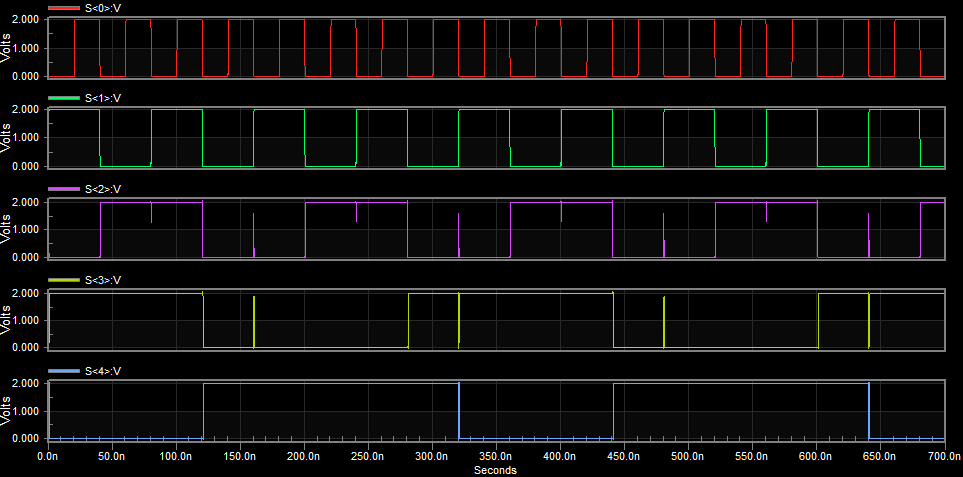Click the 2.000 tick label on S<2> plot
The image size is (963, 477).
point(28,202)
